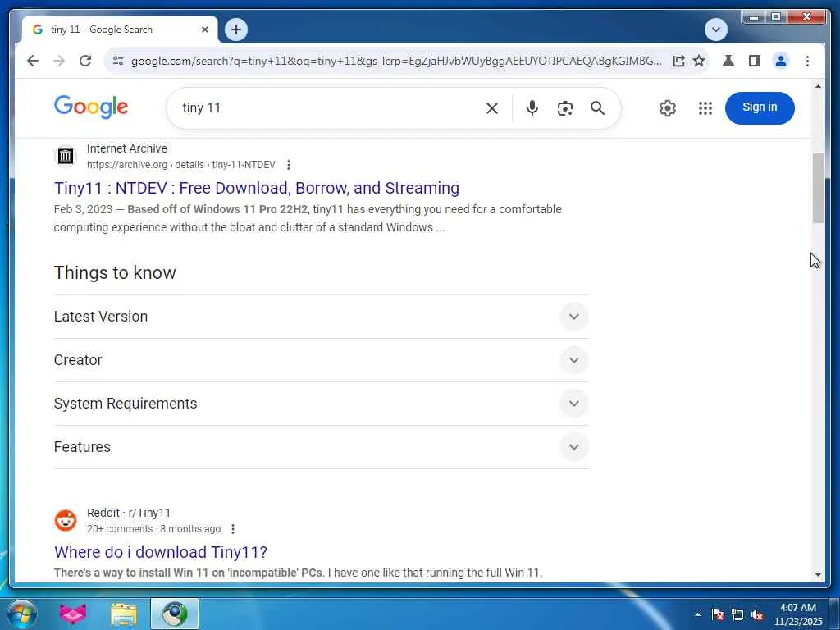Clear the search box text
840x630 pixels.
click(x=492, y=108)
